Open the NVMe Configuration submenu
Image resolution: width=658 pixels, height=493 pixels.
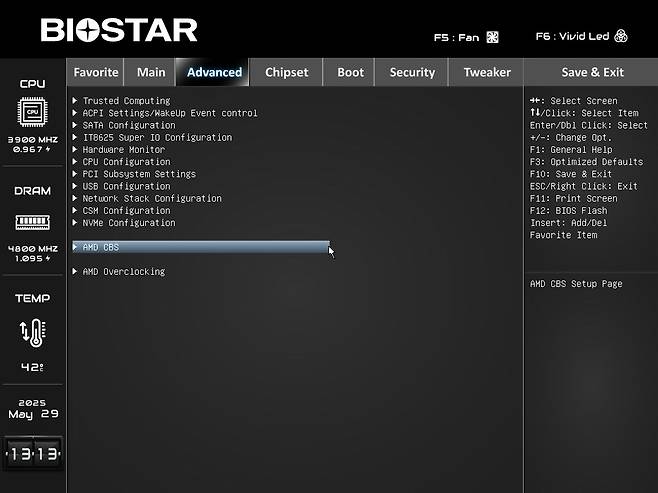click(129, 222)
